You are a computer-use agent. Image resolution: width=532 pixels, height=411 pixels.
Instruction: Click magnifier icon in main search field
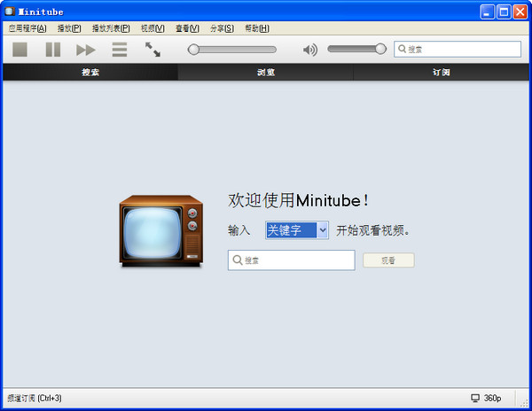[238, 260]
